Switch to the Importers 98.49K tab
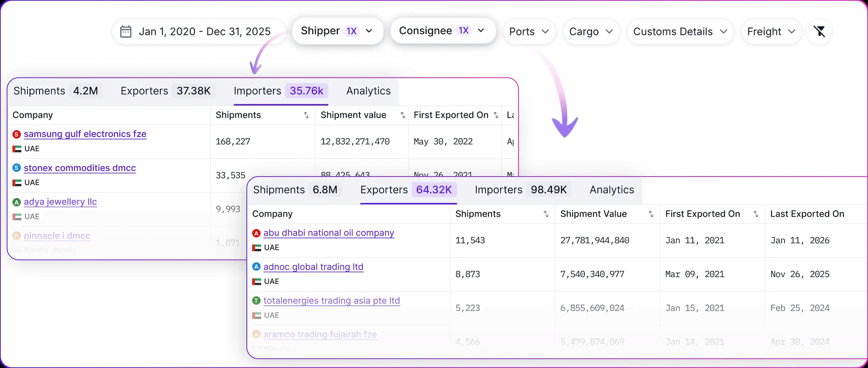 521,190
